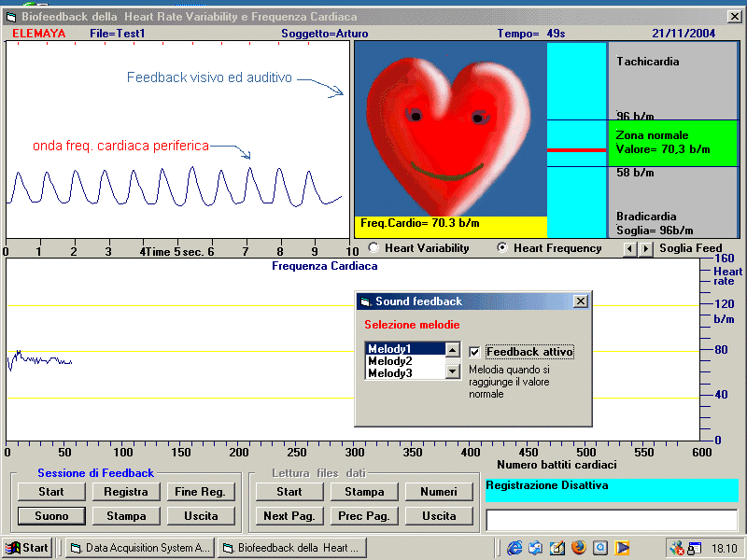Click the empty text field below Registrazione
This screenshot has height=560, width=747.
pos(612,520)
